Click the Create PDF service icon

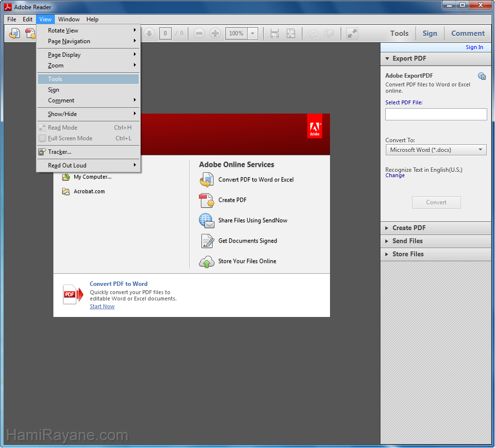(x=206, y=200)
